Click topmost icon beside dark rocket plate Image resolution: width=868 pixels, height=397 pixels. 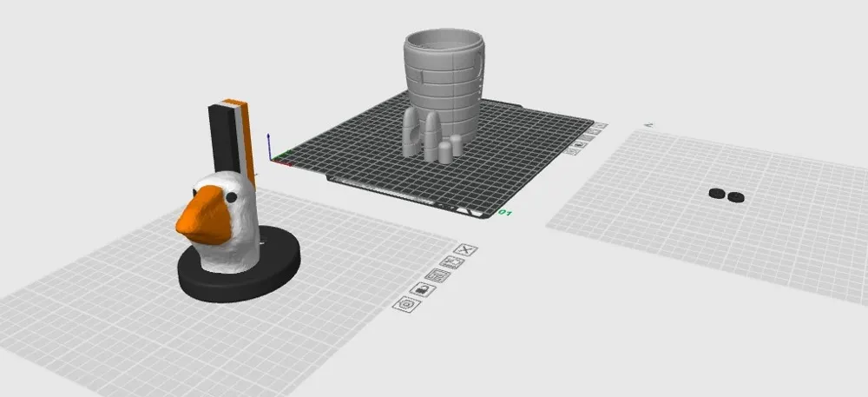point(602,126)
